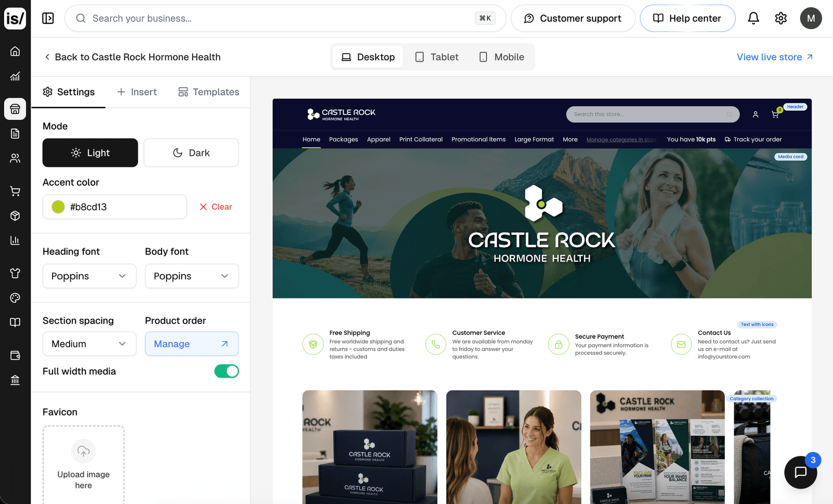Image resolution: width=833 pixels, height=504 pixels.
Task: Open Home from the left sidebar
Action: coord(15,51)
